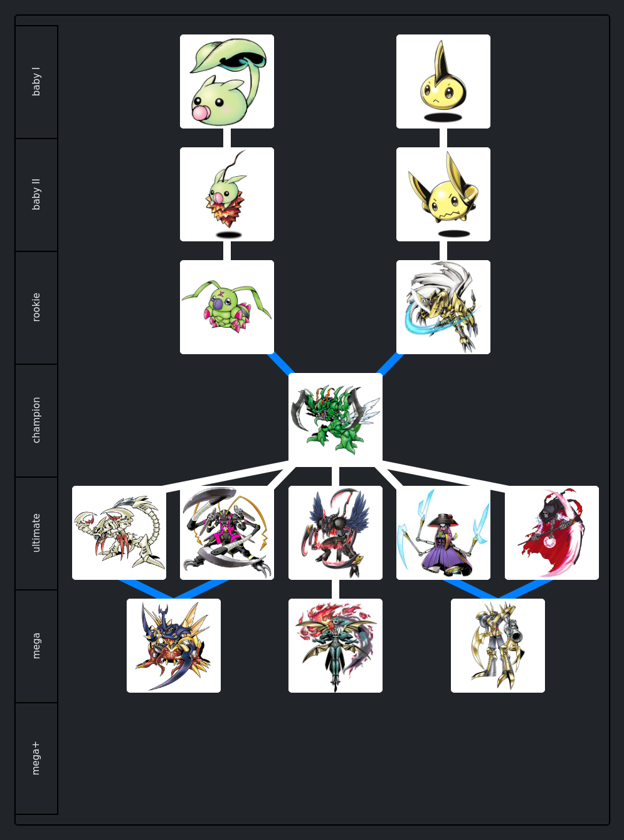Image resolution: width=624 pixels, height=840 pixels.
Task: Open the red-cloaked reaper ultimate Digimon
Action: (x=552, y=533)
